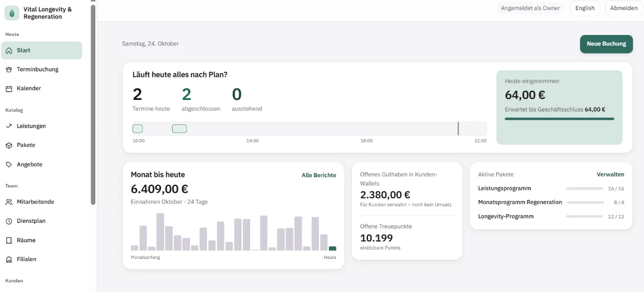Viewport: 644px width, 292px height.
Task: Go to Dienstplan
Action: (x=41, y=221)
